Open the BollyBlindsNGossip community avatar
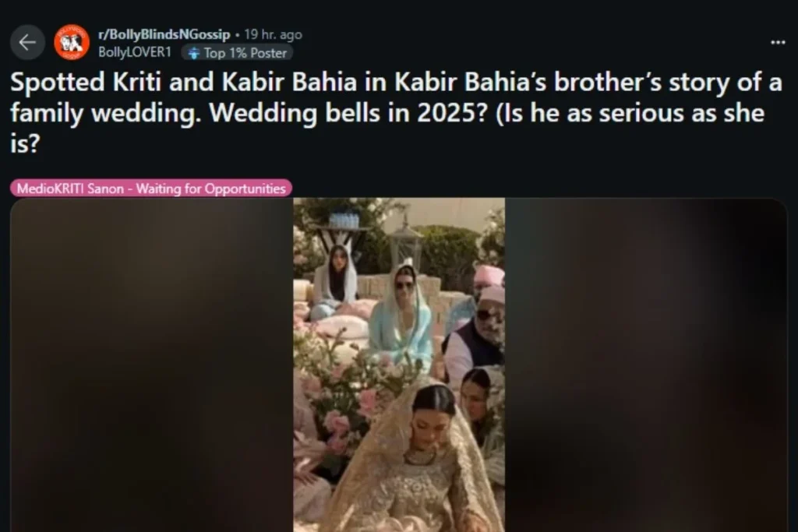 click(72, 42)
